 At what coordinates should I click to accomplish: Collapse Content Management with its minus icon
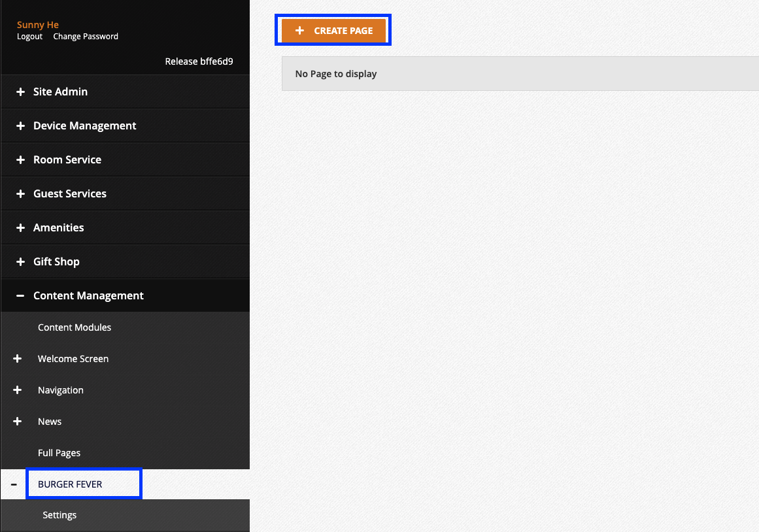pyautogui.click(x=19, y=295)
